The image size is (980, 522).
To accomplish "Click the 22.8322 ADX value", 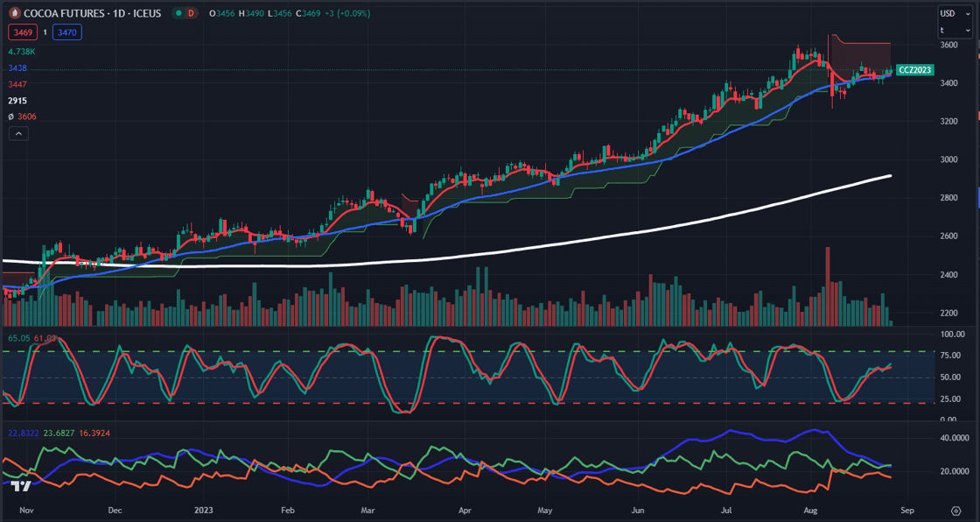I will point(22,433).
